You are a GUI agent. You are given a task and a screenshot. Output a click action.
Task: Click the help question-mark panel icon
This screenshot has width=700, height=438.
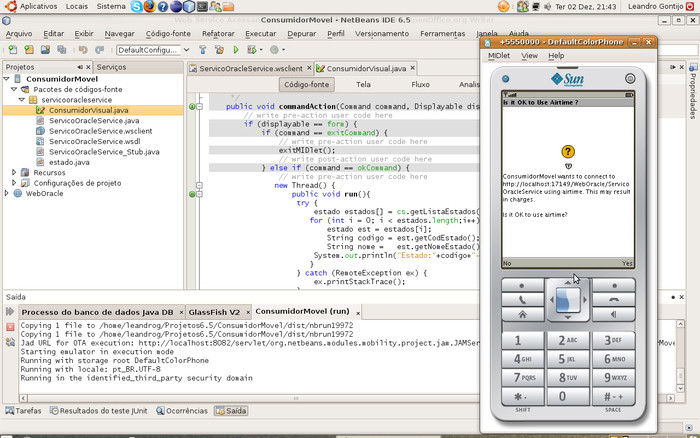(x=163, y=6)
